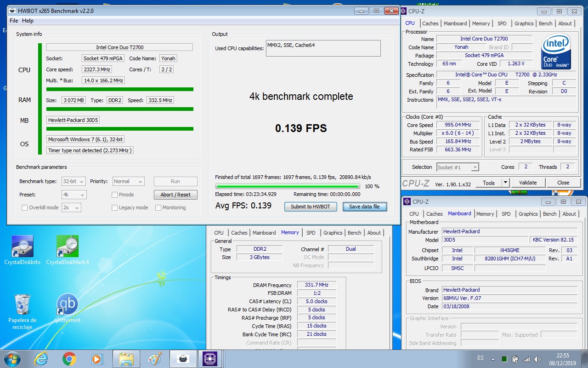Open the power plug tray icon
This screenshot has width=588, height=368.
coord(515,359)
